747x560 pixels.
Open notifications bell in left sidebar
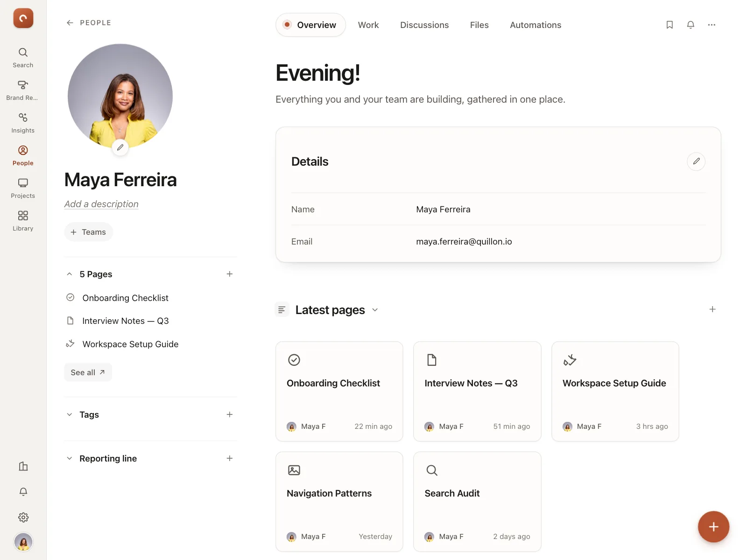click(23, 491)
